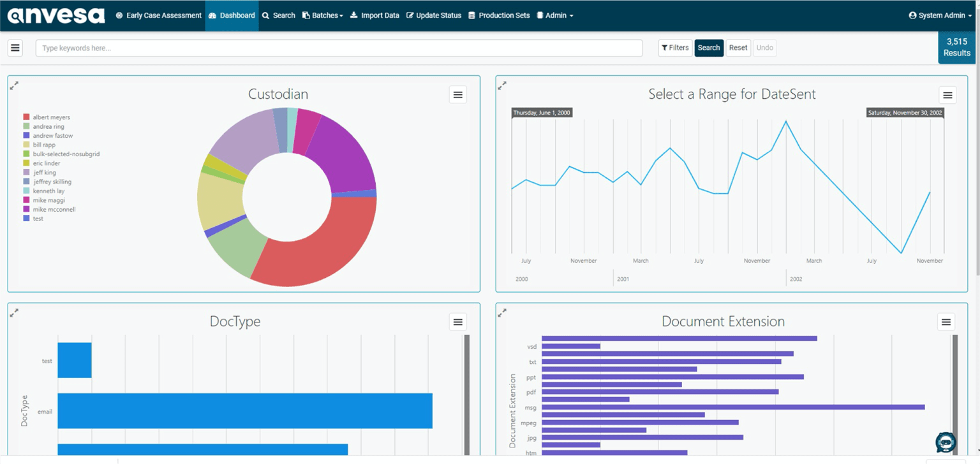Image resolution: width=980 pixels, height=464 pixels.
Task: Open the DateSent chart options menu
Action: 947,95
